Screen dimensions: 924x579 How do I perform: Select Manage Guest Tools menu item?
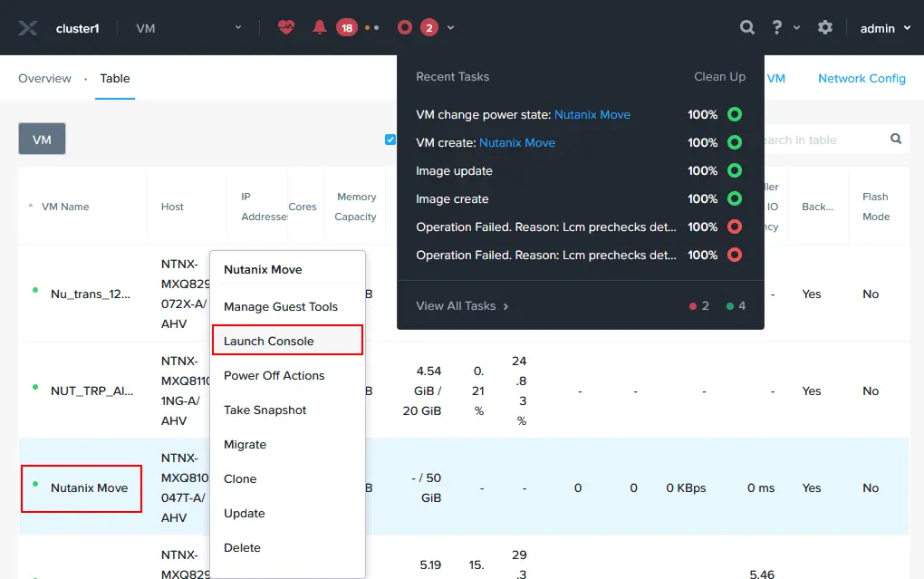click(x=281, y=306)
